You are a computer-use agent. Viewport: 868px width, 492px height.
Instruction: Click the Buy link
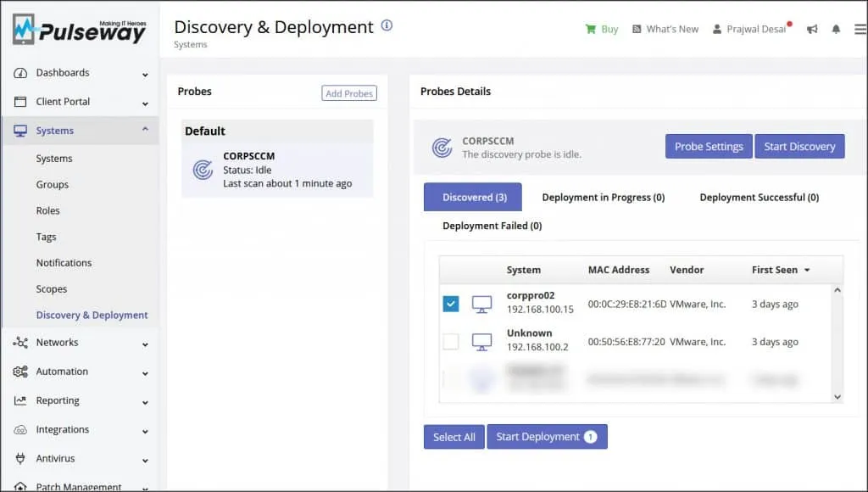pyautogui.click(x=609, y=29)
